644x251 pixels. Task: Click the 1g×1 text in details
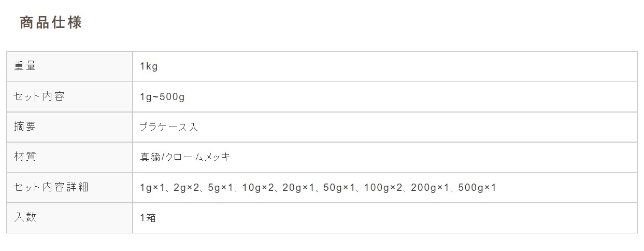pyautogui.click(x=152, y=187)
